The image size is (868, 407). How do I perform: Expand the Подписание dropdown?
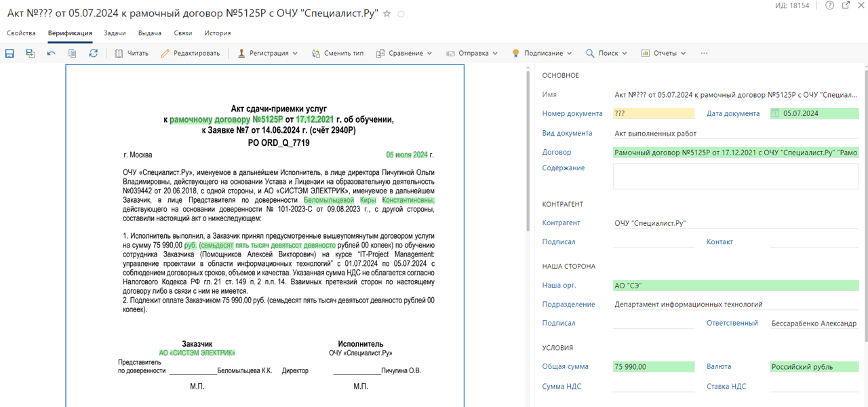click(541, 53)
